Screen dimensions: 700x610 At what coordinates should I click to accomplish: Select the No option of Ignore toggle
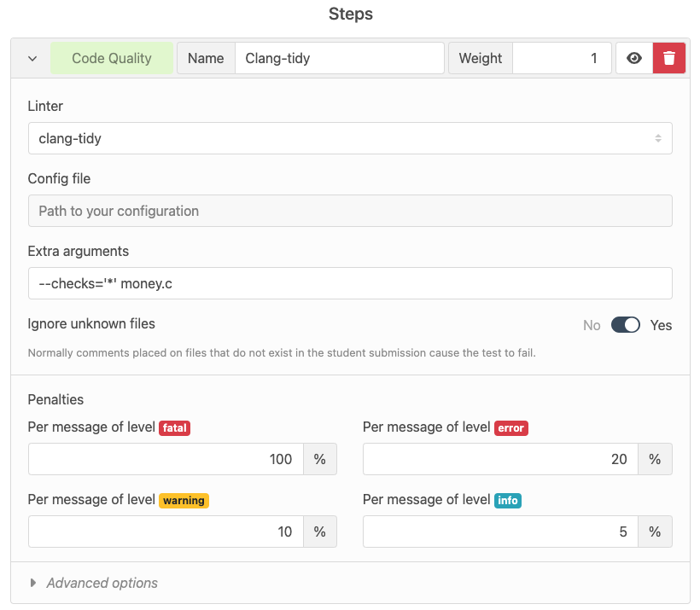592,325
